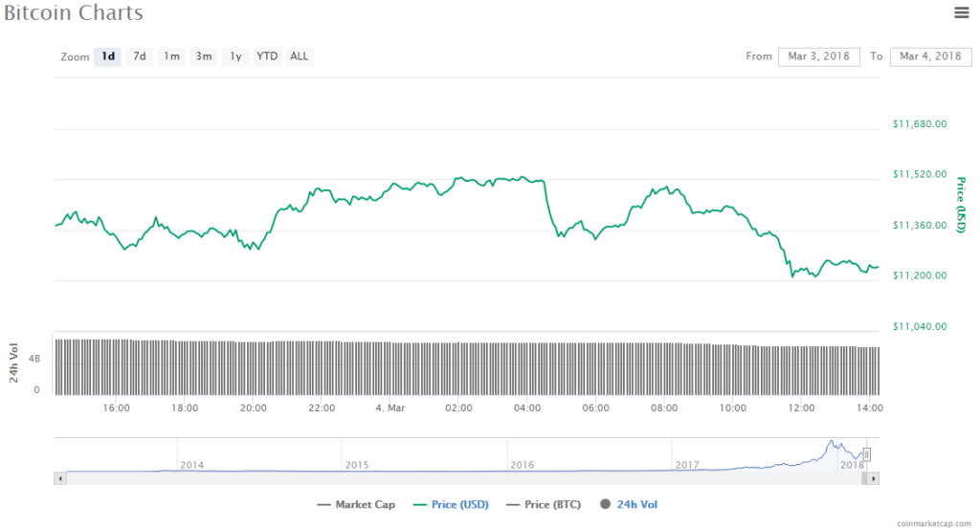Image resolution: width=980 pixels, height=529 pixels.
Task: Click the navigator right range handle
Action: [867, 454]
